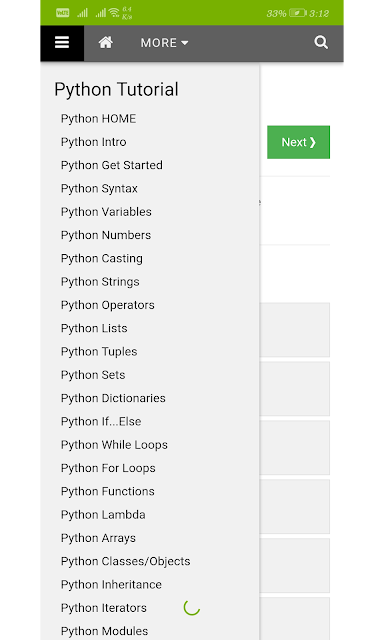This screenshot has height=640, width=384.
Task: Choose Python Operators item
Action: 108,305
